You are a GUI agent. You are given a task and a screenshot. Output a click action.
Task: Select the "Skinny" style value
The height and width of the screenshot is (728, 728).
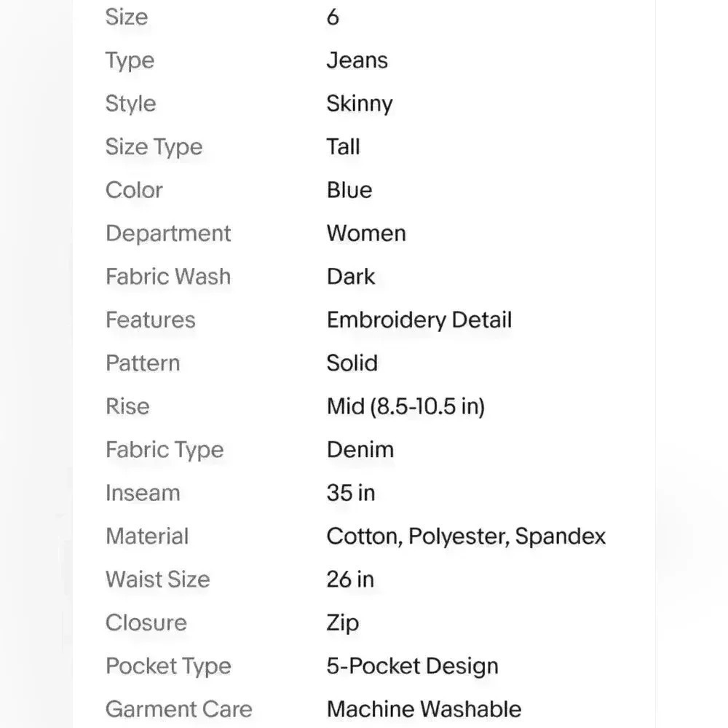(x=359, y=103)
